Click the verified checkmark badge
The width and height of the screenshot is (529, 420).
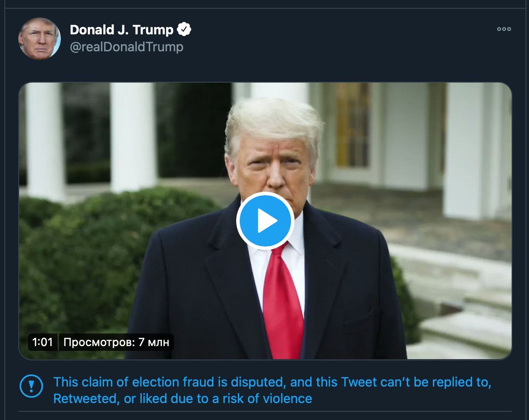pyautogui.click(x=184, y=30)
